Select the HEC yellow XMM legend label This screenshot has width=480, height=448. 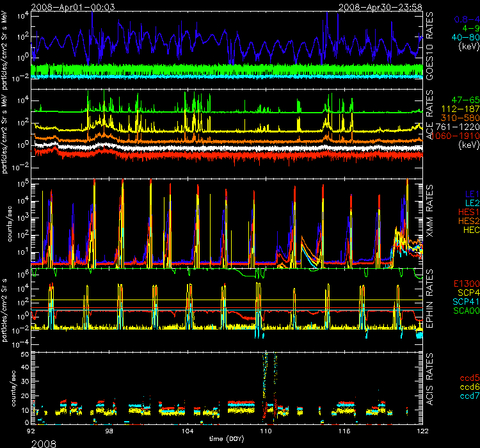pyautogui.click(x=467, y=230)
